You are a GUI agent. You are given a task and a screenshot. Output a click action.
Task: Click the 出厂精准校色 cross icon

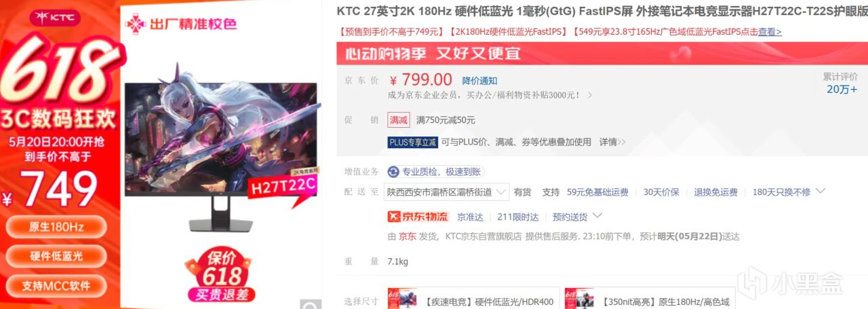(x=136, y=24)
